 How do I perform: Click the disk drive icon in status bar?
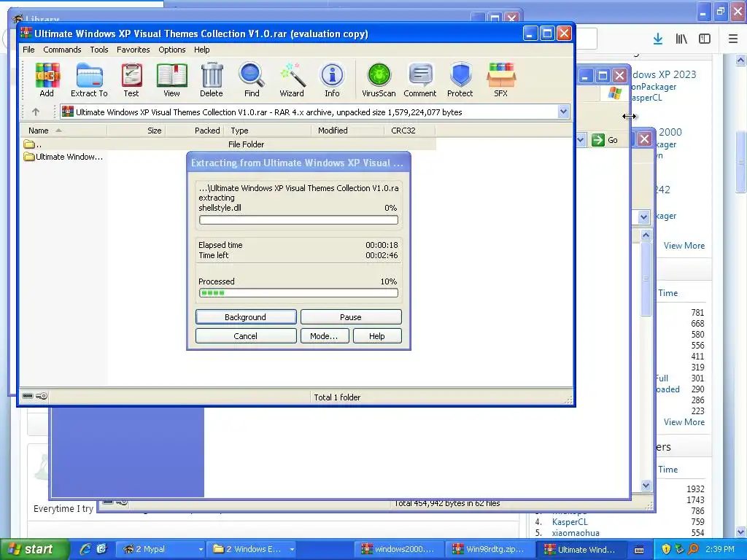pos(28,396)
